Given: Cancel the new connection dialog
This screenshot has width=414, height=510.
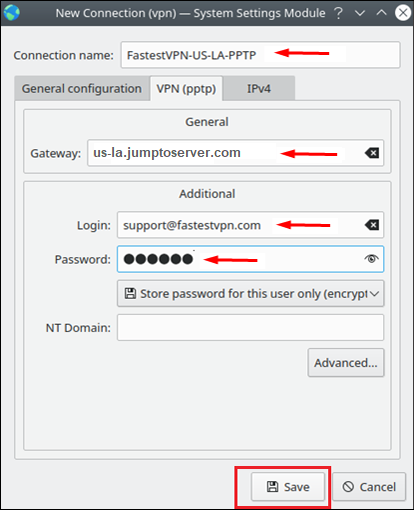Looking at the screenshot, I should click(x=369, y=487).
